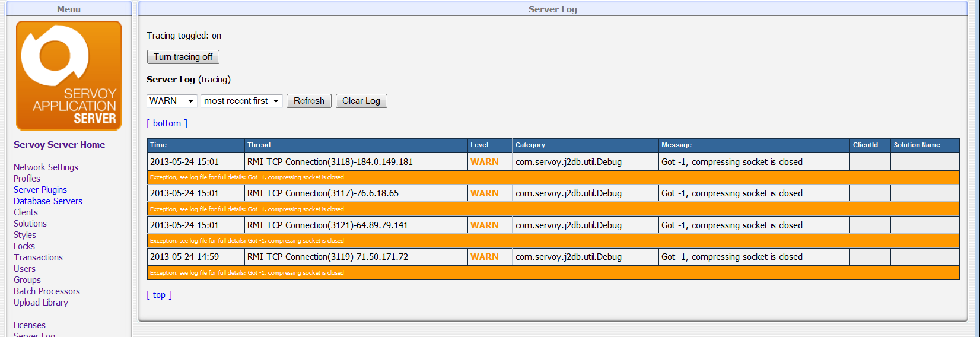Open Servoy Server Home link
Image resolution: width=980 pixels, height=337 pixels.
click(59, 145)
